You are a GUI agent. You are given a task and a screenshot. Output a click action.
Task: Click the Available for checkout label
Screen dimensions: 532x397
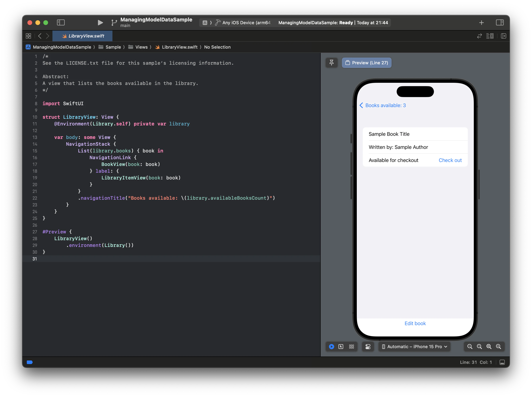(394, 160)
